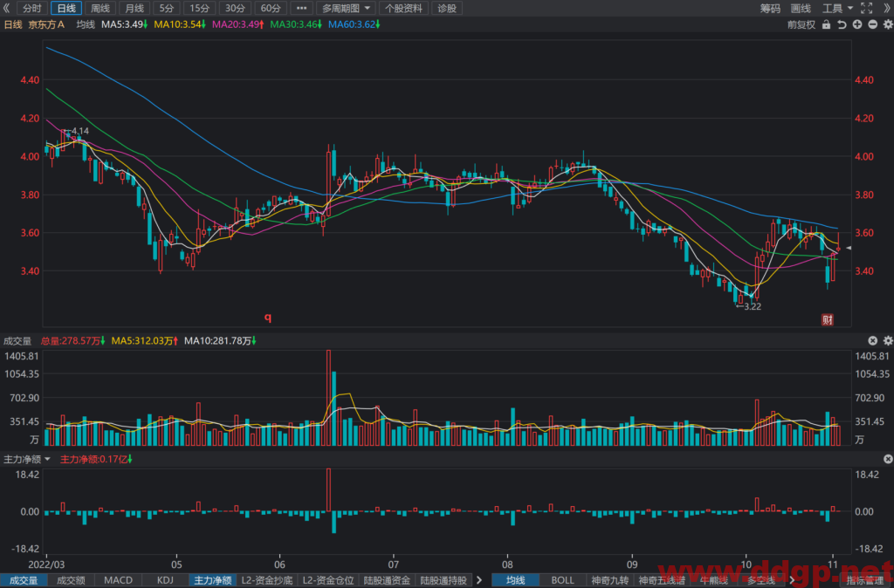894x588 pixels.
Task: Switch to 分时 intraday view
Action: (32, 8)
